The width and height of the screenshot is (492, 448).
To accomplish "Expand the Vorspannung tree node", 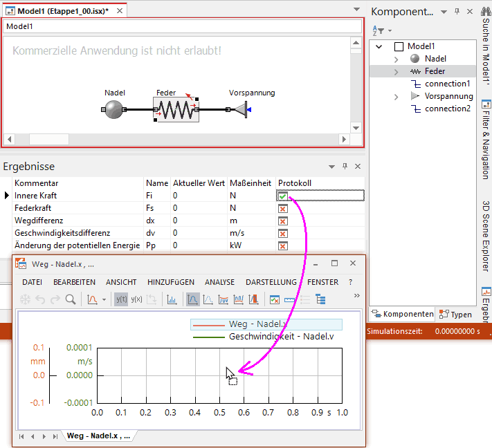I will (x=396, y=96).
